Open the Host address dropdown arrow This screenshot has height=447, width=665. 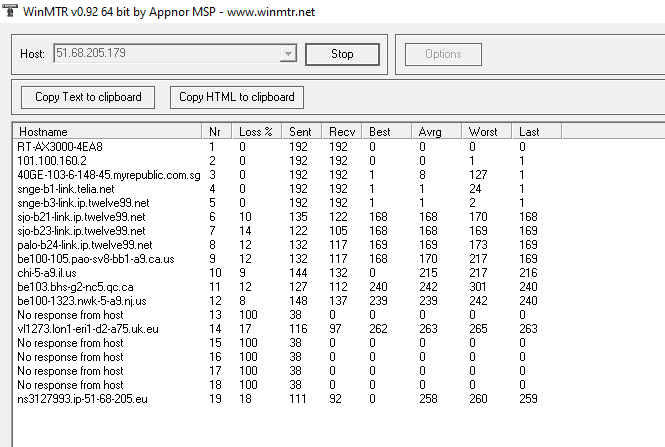pos(288,53)
